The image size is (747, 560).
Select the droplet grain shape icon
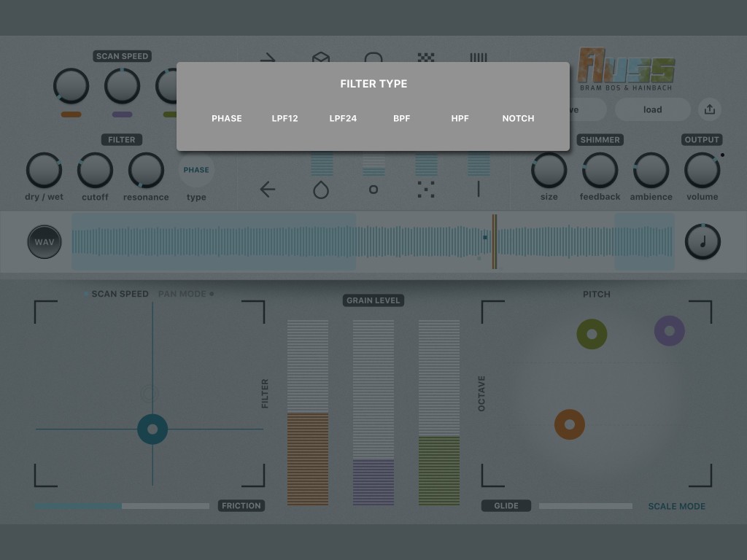click(321, 190)
